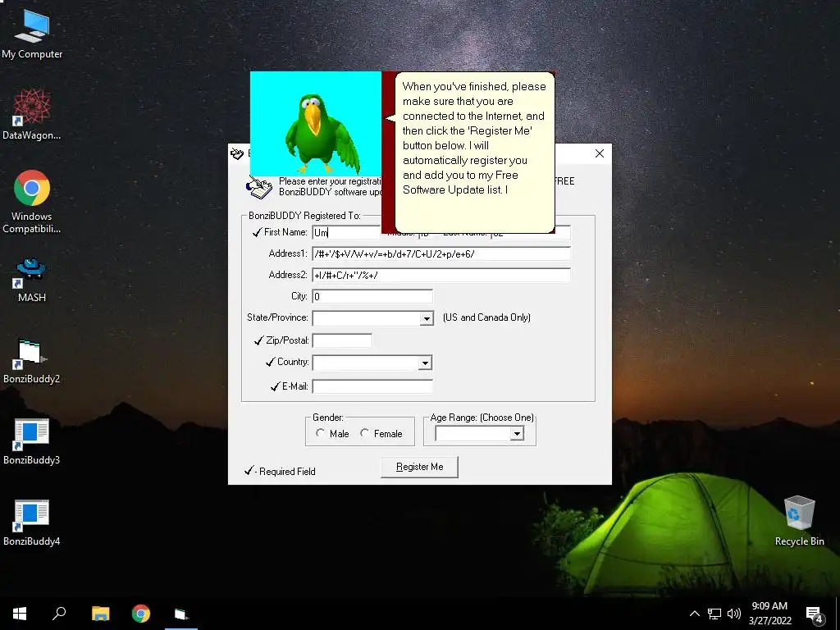The width and height of the screenshot is (840, 630).
Task: Open the Recycle Bin
Action: [799, 521]
